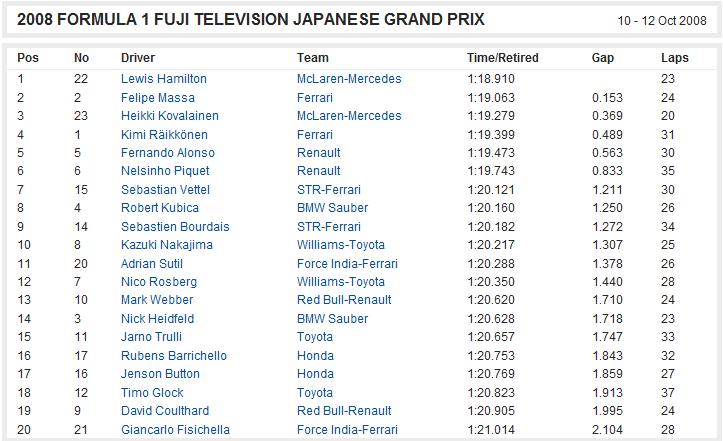Open Honda team link in Barrichello row

coord(315,356)
